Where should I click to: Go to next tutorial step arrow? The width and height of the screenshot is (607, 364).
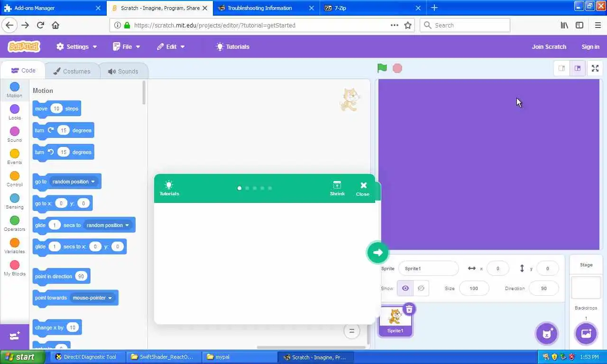[x=378, y=253]
